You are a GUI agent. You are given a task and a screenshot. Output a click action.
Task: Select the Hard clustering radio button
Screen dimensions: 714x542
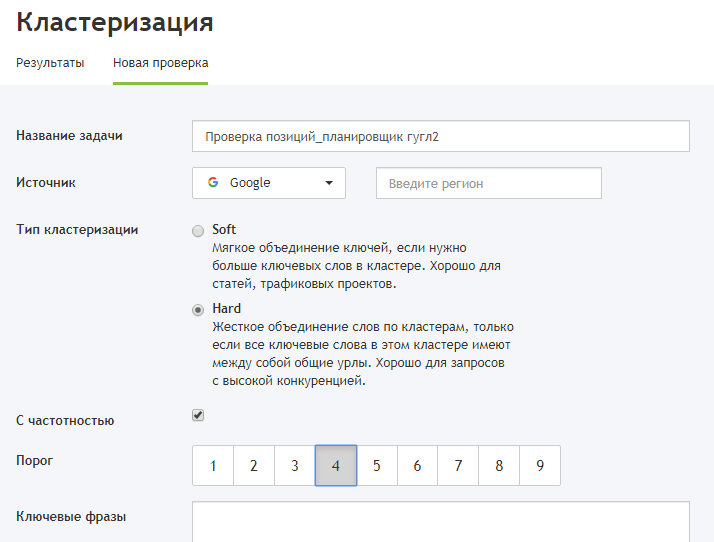[198, 310]
